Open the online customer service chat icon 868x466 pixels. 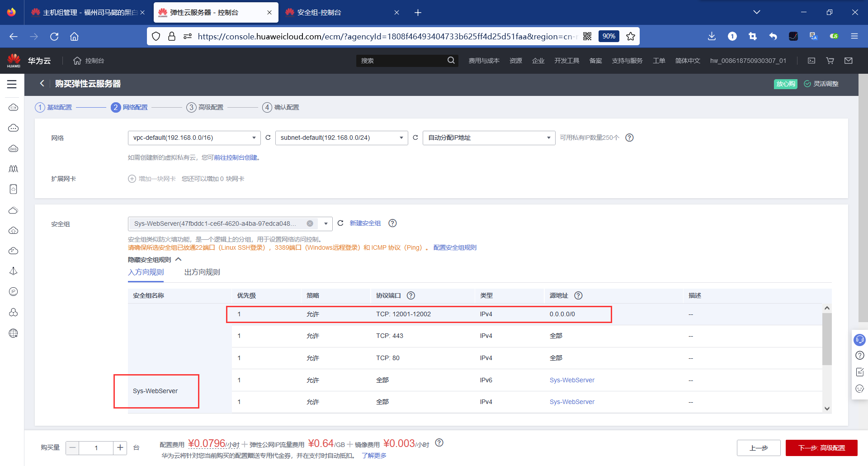pyautogui.click(x=859, y=339)
